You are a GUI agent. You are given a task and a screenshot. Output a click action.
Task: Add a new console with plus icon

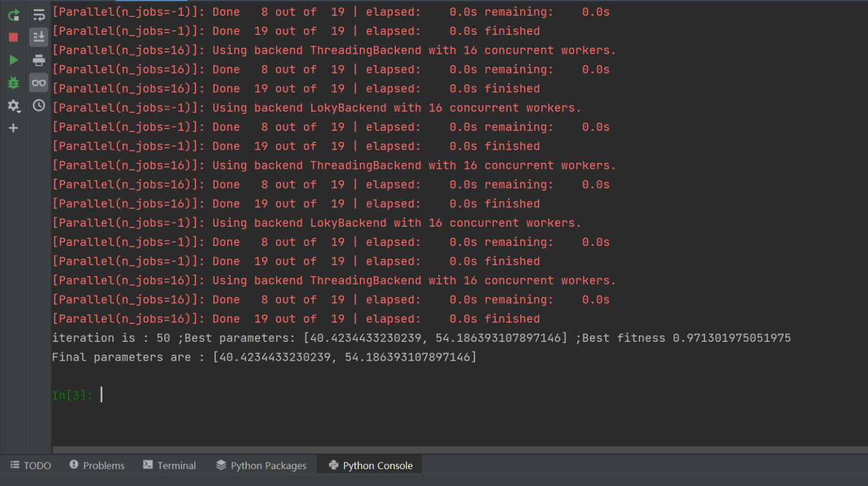pos(13,128)
